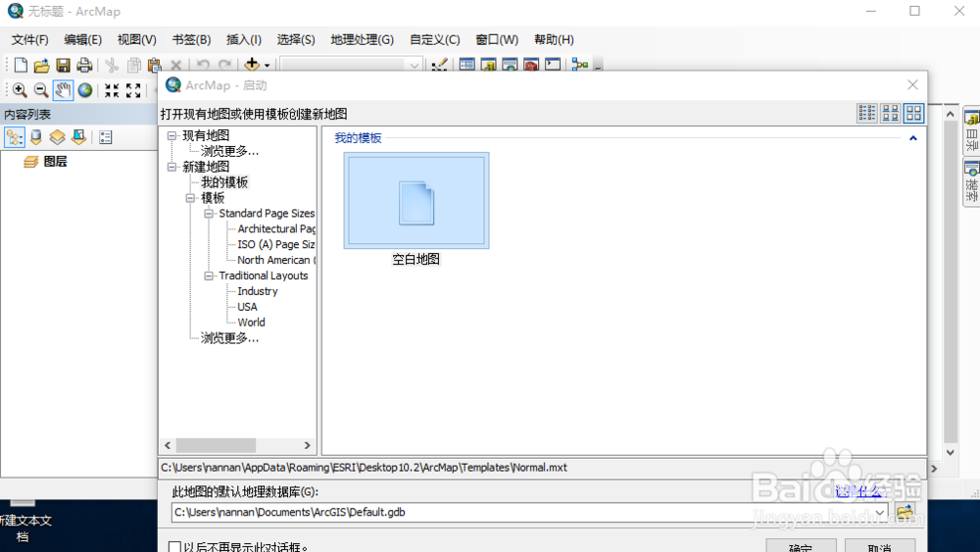The image size is (980, 552).
Task: Open the 视图(V) menu
Action: 137,40
